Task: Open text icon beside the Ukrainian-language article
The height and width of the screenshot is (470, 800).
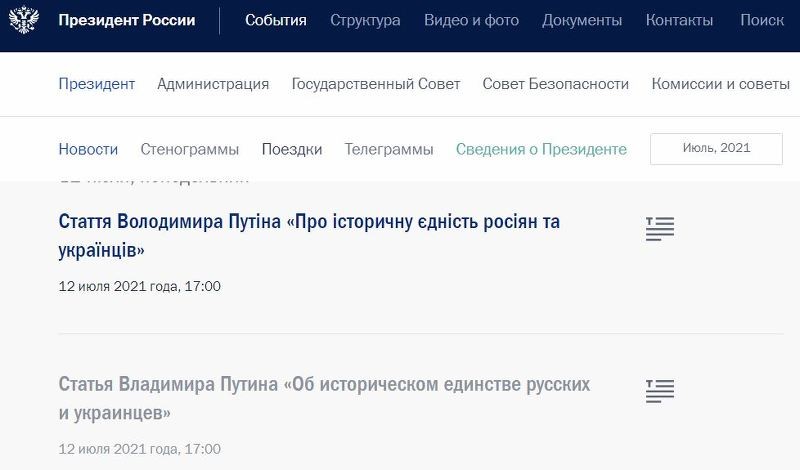Action: 660,229
